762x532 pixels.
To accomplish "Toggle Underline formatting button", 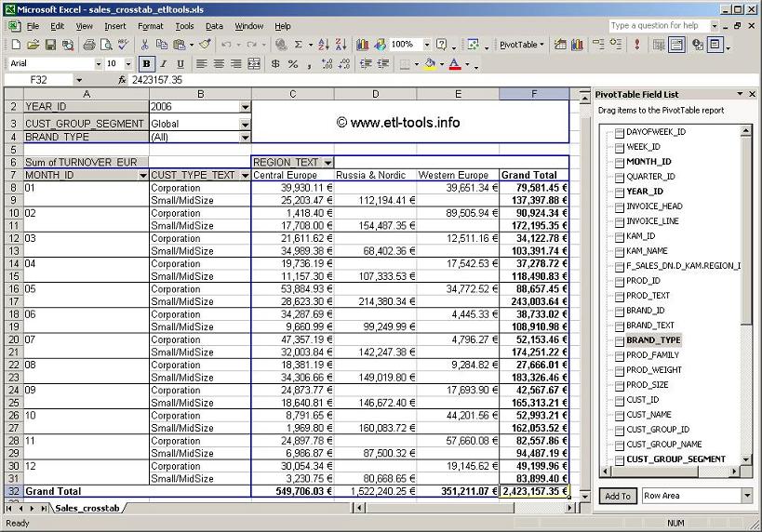I will (180, 63).
